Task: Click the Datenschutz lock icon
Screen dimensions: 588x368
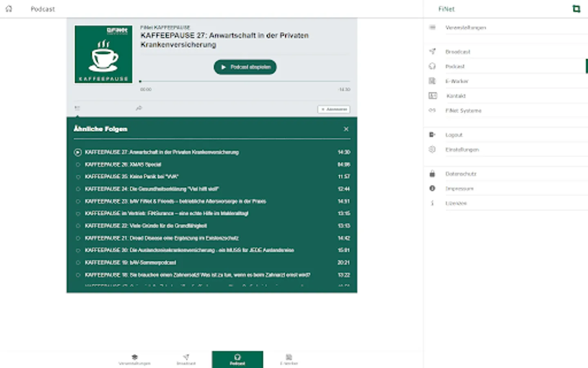Action: 432,174
